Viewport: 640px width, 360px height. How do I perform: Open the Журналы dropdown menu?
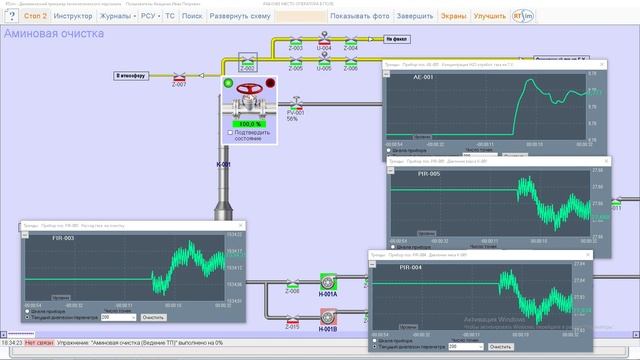pos(118,16)
